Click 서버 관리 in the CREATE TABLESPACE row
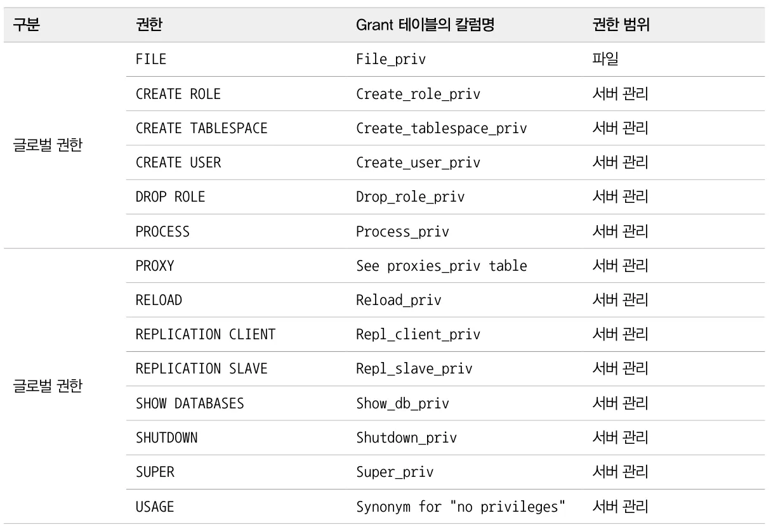Screen dimensions: 778x532 620,128
